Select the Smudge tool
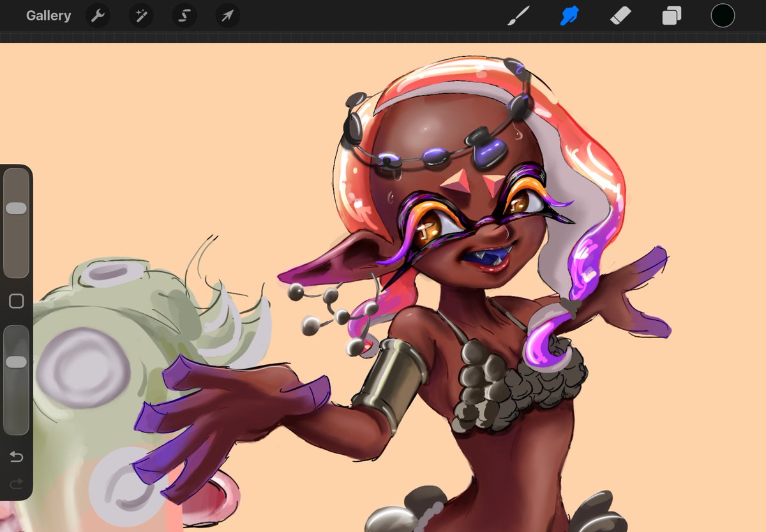Viewport: 766px width, 532px height. (569, 16)
